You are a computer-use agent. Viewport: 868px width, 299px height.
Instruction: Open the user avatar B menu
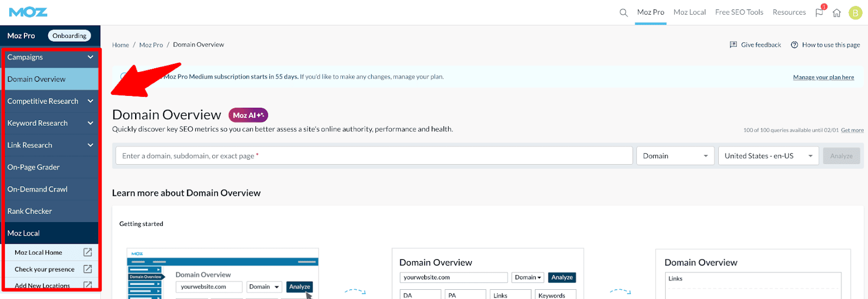(x=856, y=12)
